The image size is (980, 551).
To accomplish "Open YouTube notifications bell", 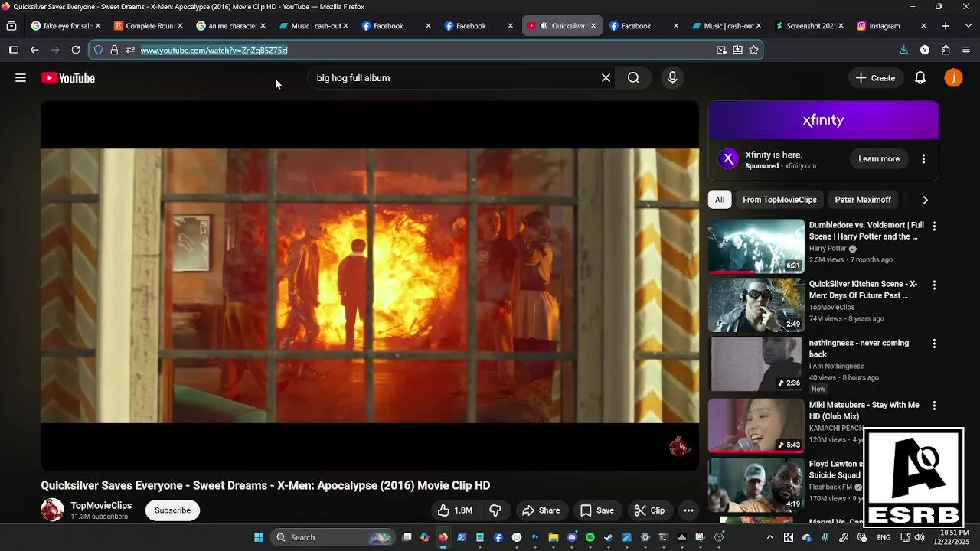I will click(920, 78).
